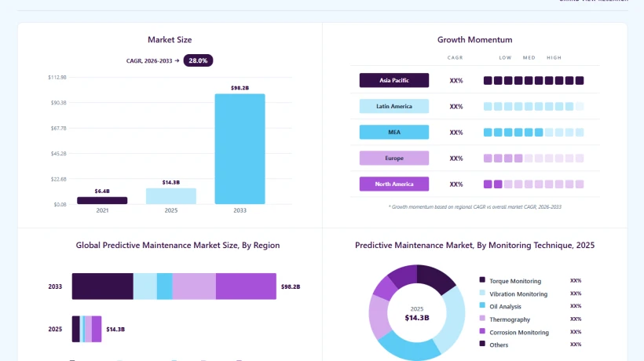644x361 pixels.
Task: Select the Asia Pacific region badge
Action: coord(394,80)
